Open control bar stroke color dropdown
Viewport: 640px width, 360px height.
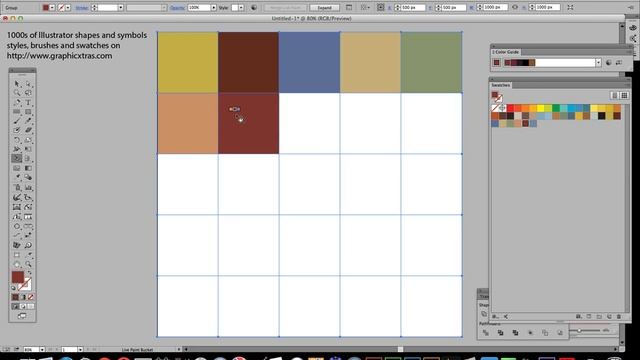click(68, 8)
